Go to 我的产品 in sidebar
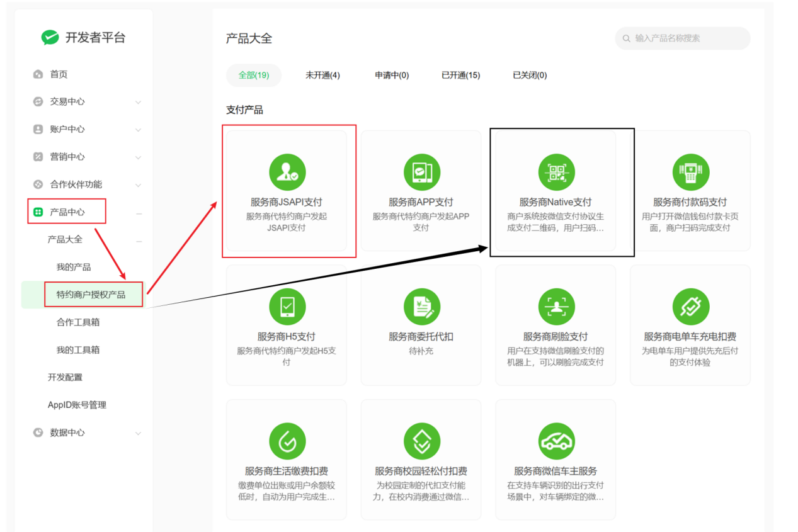Viewport: 798px width, 532px height. (x=74, y=267)
